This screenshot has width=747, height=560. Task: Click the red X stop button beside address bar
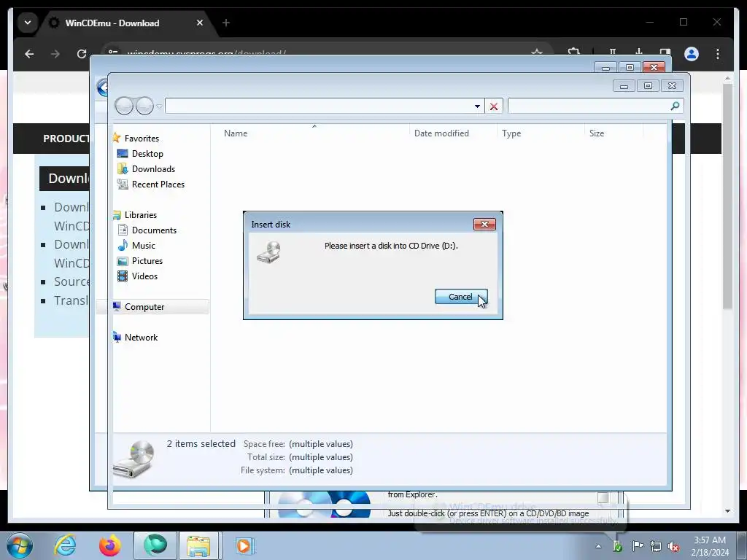point(494,106)
